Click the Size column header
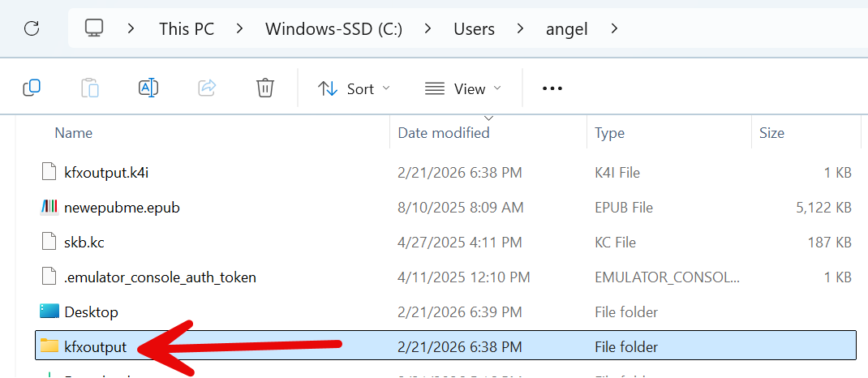The image size is (868, 378). coord(771,133)
